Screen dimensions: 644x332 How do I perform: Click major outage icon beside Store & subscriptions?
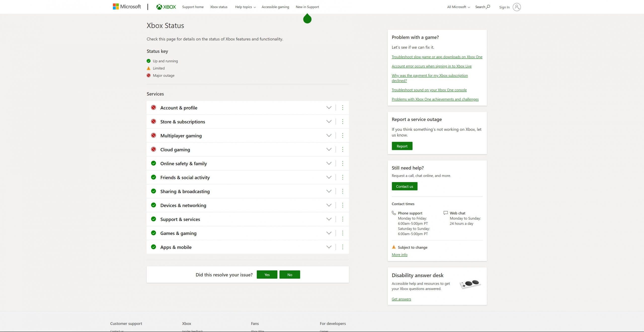[153, 121]
